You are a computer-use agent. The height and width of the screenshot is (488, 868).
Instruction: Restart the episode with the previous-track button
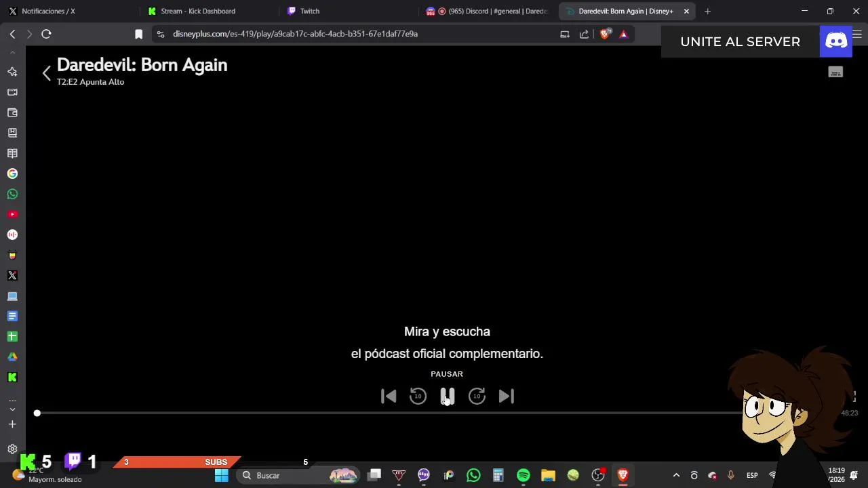389,396
